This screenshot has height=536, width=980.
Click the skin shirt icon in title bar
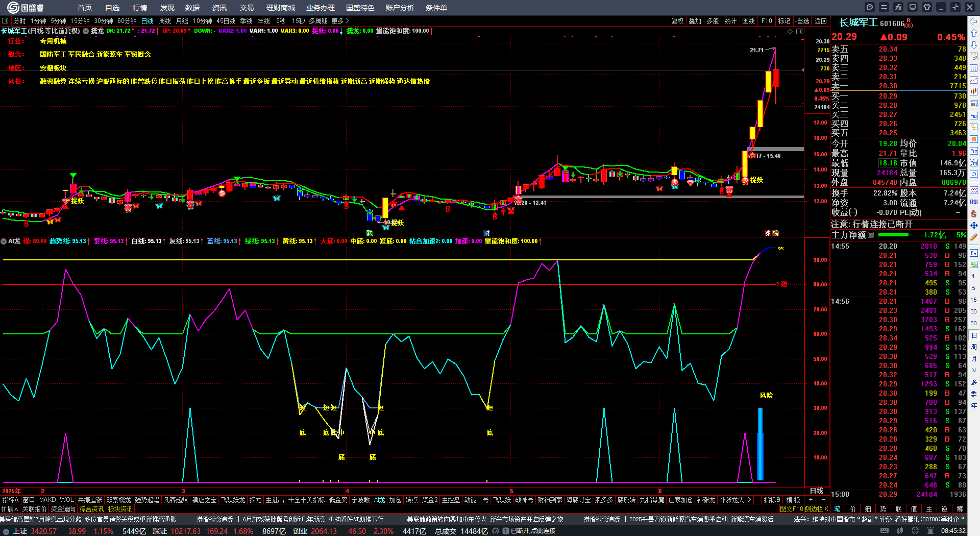click(x=927, y=7)
